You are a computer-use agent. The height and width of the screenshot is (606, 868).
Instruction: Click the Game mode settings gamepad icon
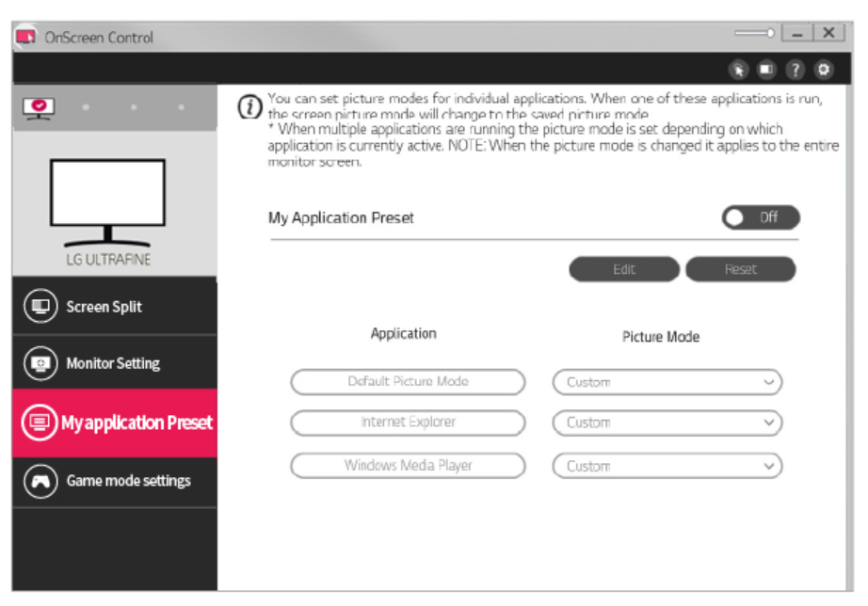(41, 481)
